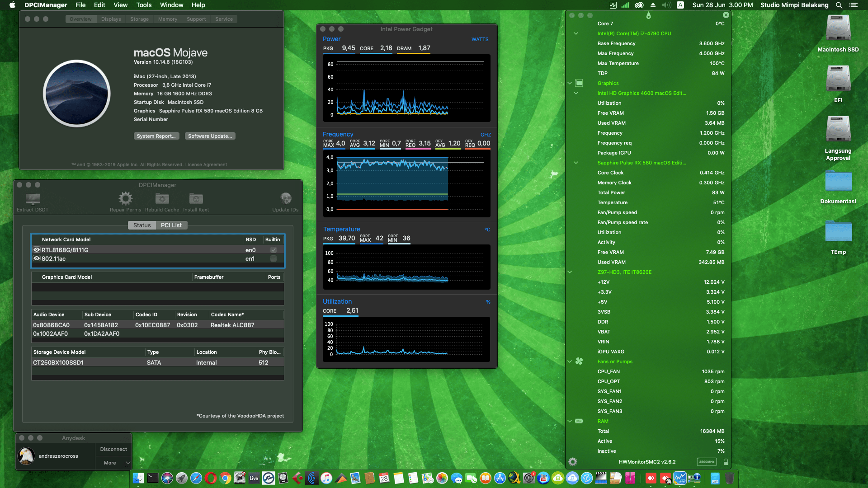Select the Realtek ALC887 codec name cell
868x488 pixels.
pyautogui.click(x=232, y=325)
